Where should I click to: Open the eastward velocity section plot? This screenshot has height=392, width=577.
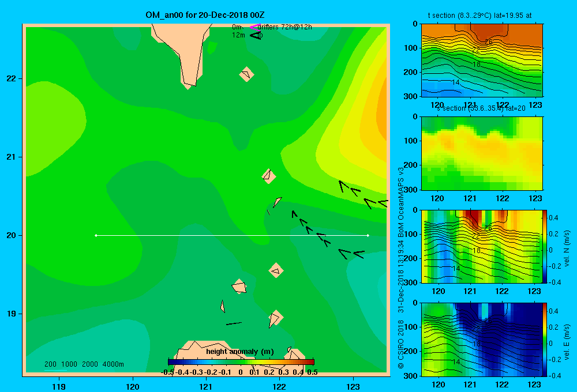(482, 340)
